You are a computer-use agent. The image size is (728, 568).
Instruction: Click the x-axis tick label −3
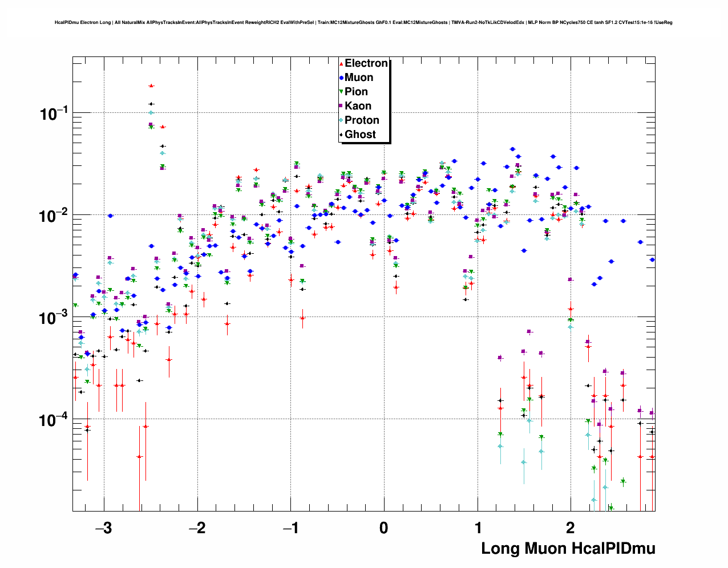click(x=103, y=528)
